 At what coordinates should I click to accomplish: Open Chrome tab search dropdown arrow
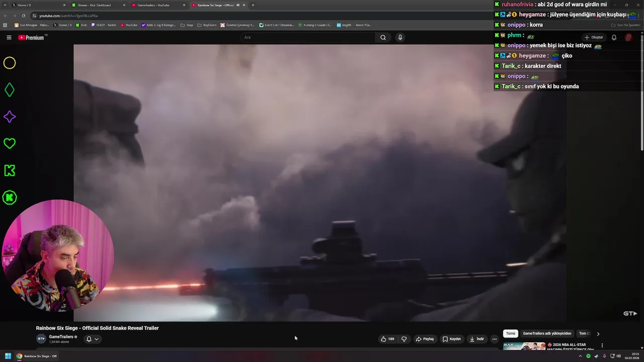click(4, 5)
